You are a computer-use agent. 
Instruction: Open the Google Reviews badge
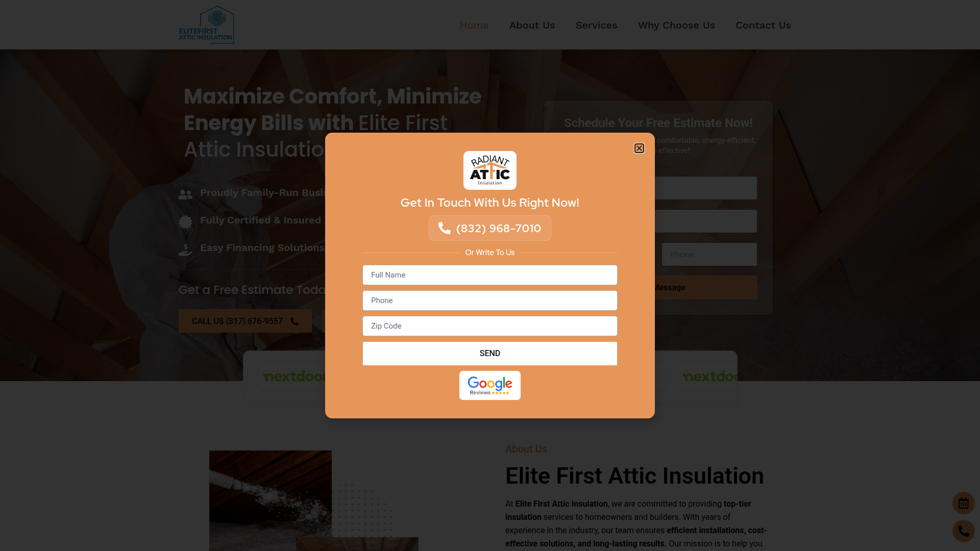(x=490, y=385)
